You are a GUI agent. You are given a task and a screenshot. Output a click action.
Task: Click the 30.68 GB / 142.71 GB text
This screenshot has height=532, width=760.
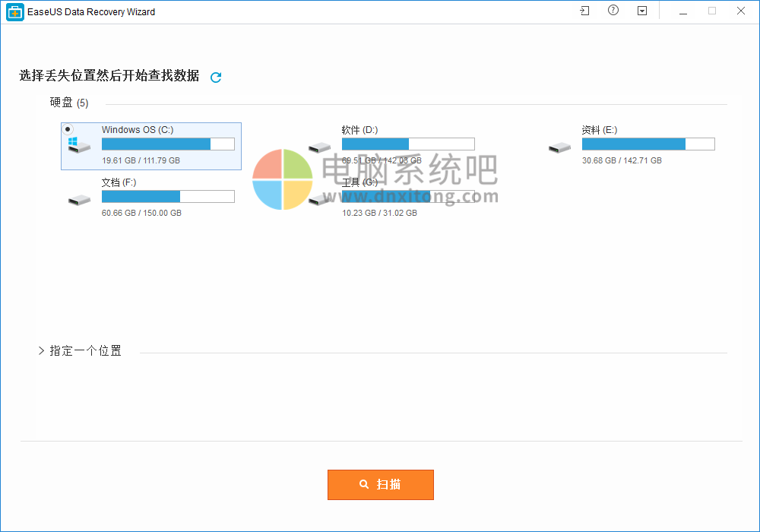click(622, 160)
